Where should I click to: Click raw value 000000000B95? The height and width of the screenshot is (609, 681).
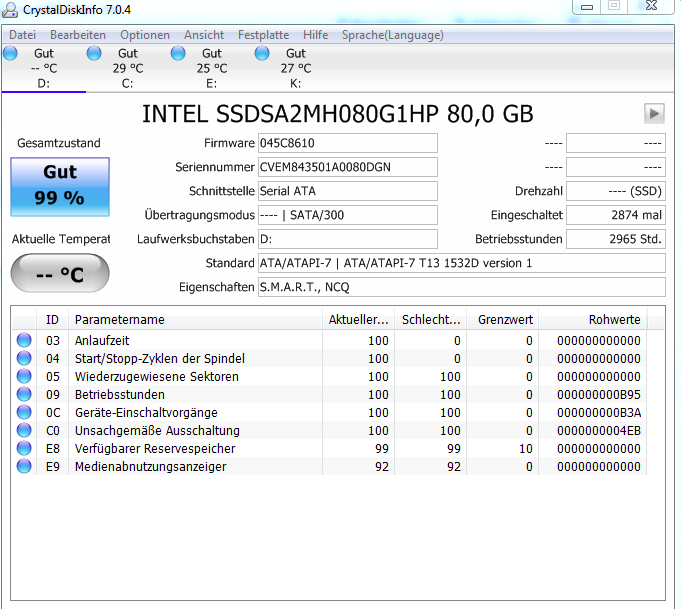tap(599, 394)
